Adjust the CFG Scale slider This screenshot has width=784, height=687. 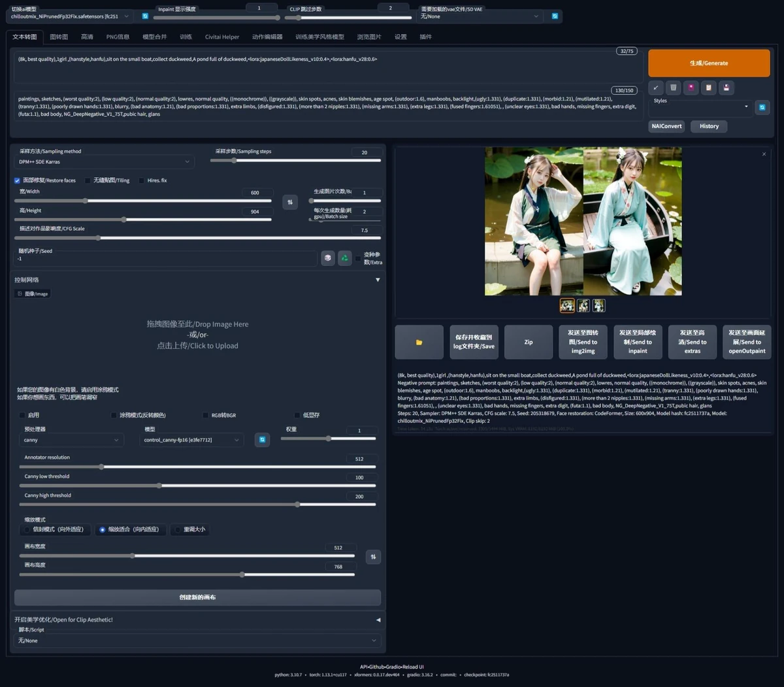point(99,238)
